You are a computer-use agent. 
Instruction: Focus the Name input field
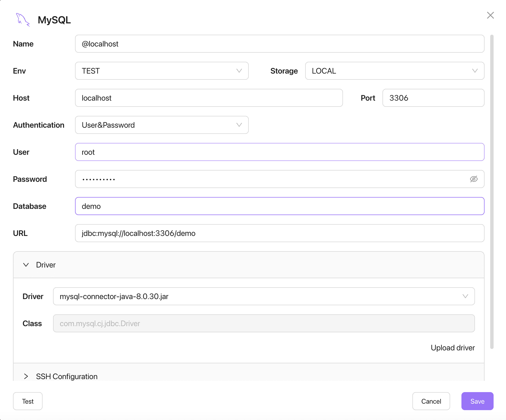[x=280, y=44]
